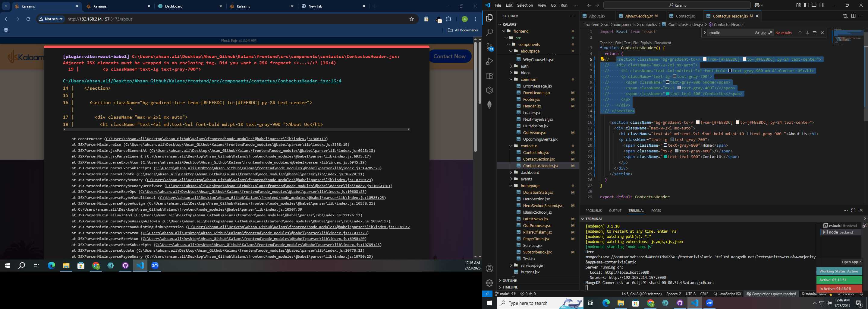Toggle Panel visibility in title bar

pos(814,5)
